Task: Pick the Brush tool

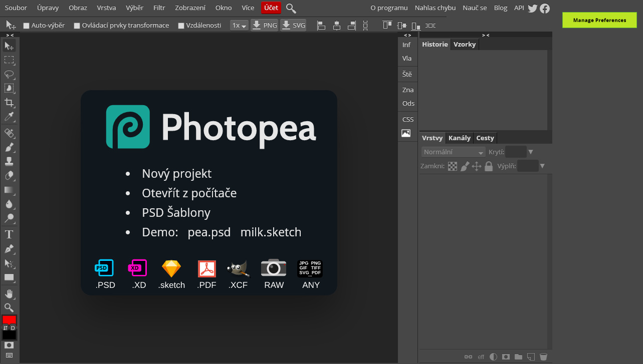Action: (9, 147)
